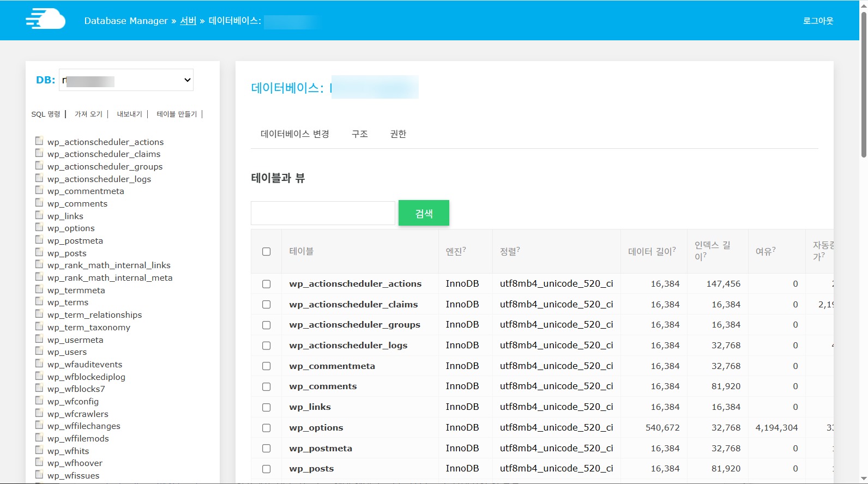
Task: Open wp_wffilechanges in the sidebar list
Action: point(83,426)
